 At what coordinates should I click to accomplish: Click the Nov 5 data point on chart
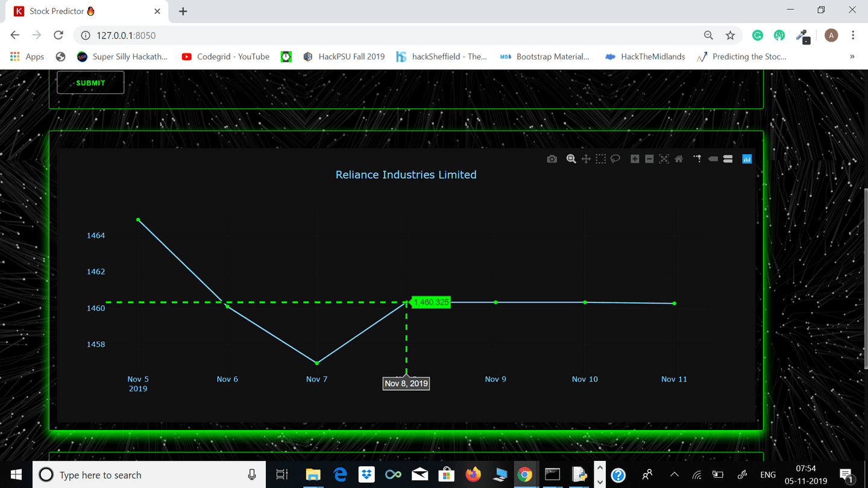point(138,220)
